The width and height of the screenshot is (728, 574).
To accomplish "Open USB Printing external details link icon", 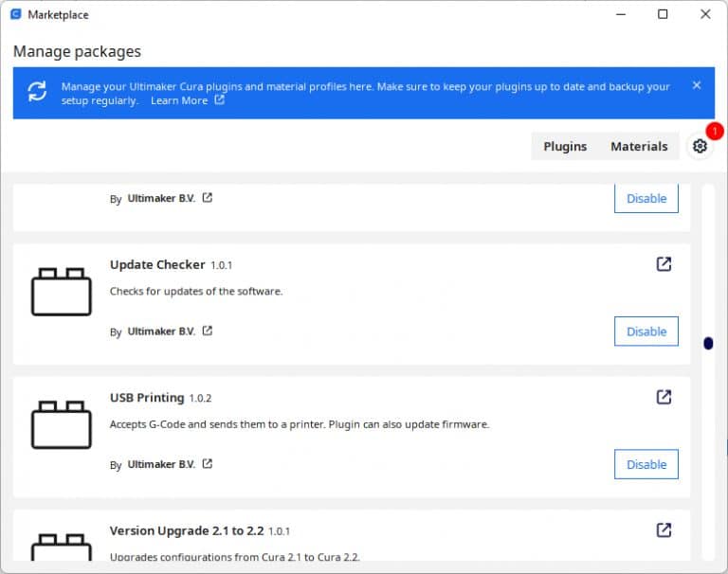I will (664, 397).
